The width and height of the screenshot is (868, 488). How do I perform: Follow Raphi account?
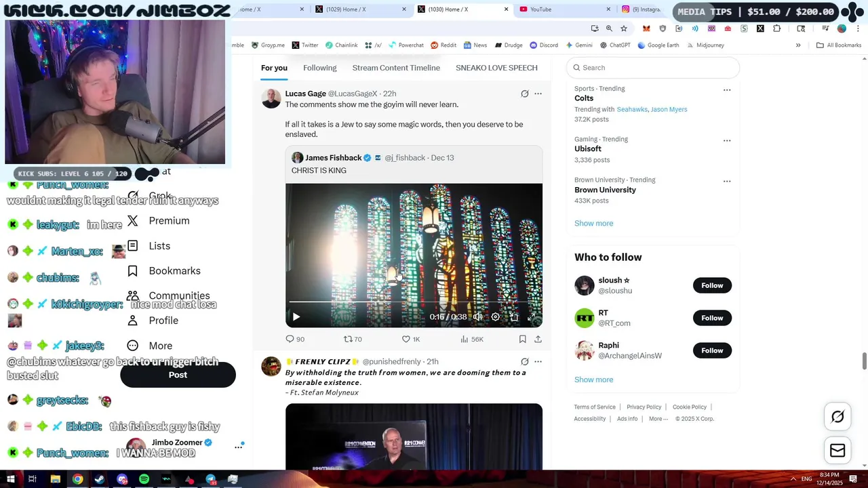712,350
